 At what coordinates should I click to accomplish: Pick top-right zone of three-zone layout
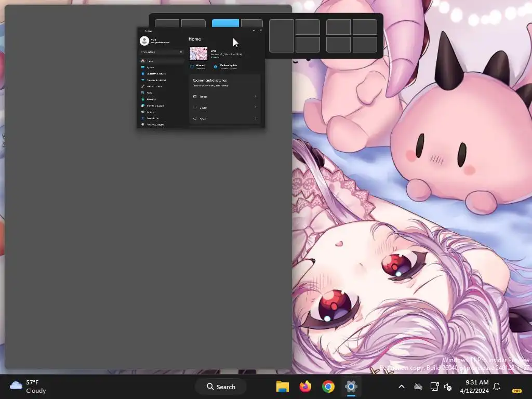pos(308,27)
